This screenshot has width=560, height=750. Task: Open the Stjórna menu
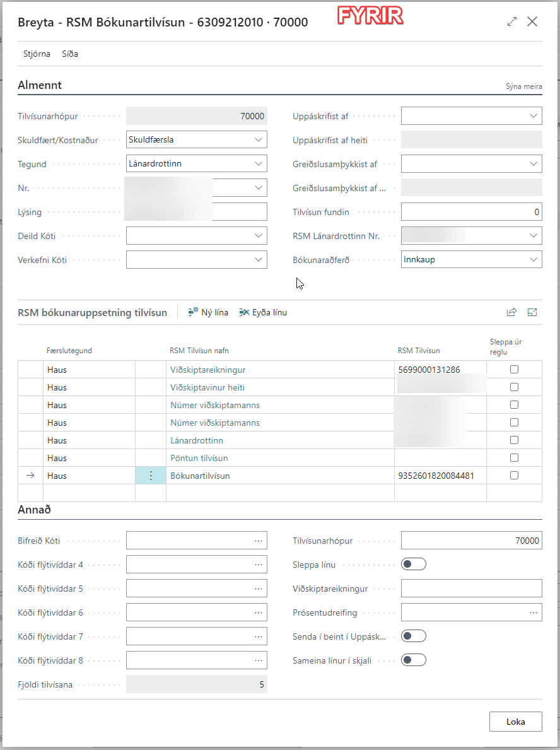[x=37, y=54]
